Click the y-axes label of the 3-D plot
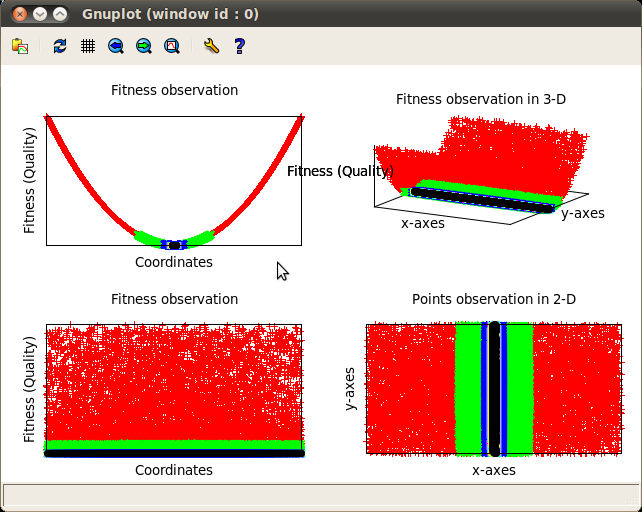The width and height of the screenshot is (642, 512). pos(582,213)
